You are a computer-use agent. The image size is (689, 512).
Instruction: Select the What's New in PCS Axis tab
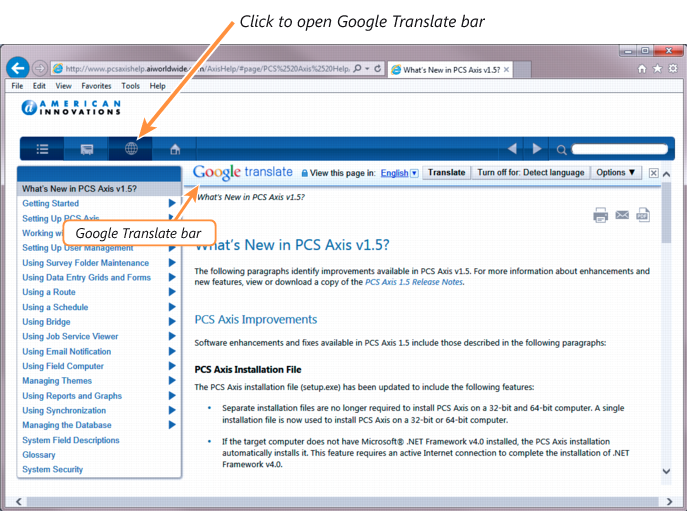pyautogui.click(x=451, y=69)
